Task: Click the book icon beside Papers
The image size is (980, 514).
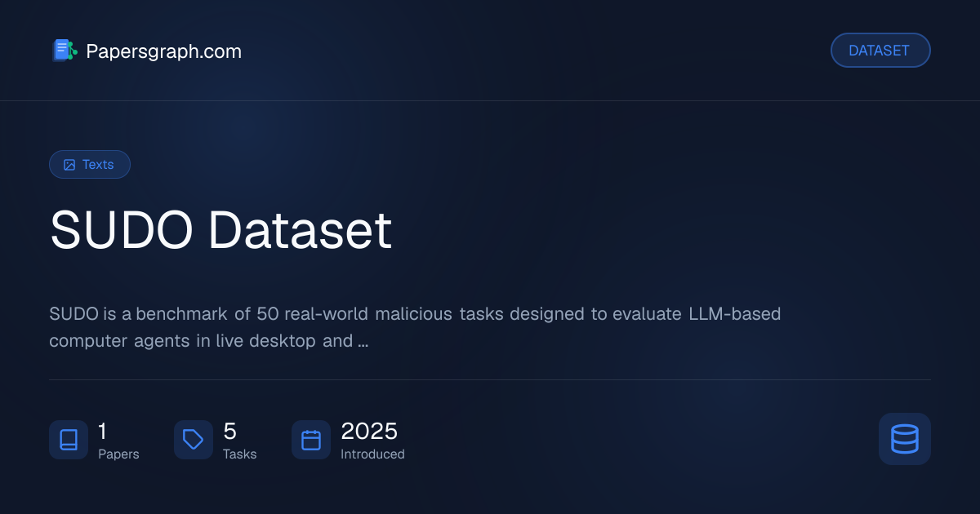Action: 69,440
